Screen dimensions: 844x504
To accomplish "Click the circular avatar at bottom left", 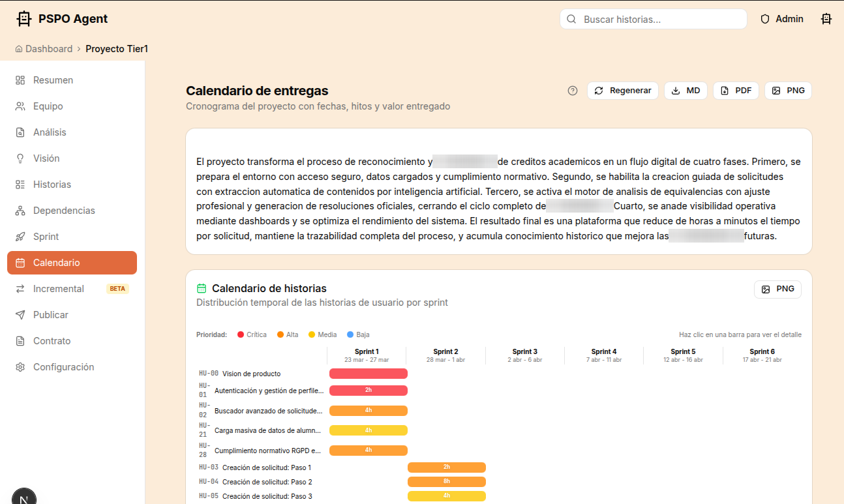I will click(24, 497).
